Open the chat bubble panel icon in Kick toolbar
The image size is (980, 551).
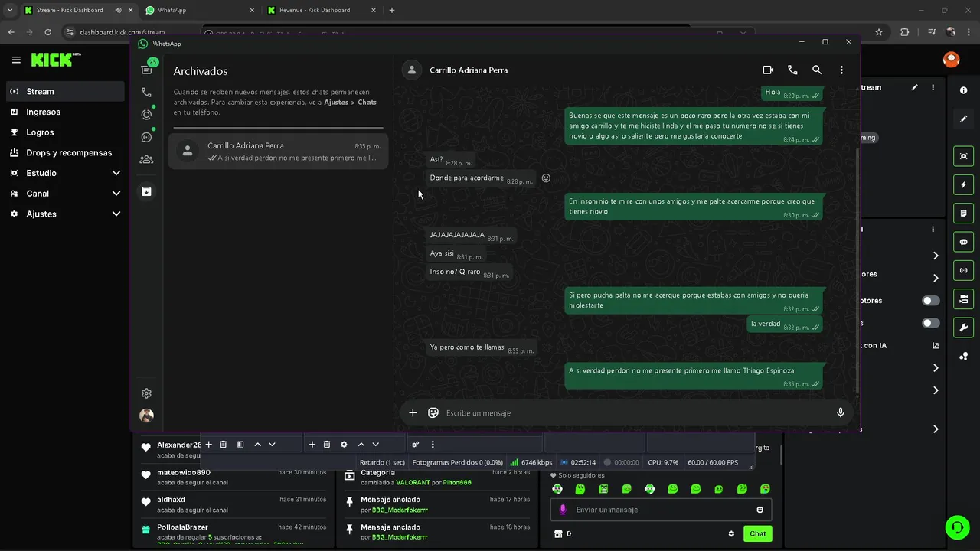[x=963, y=242]
